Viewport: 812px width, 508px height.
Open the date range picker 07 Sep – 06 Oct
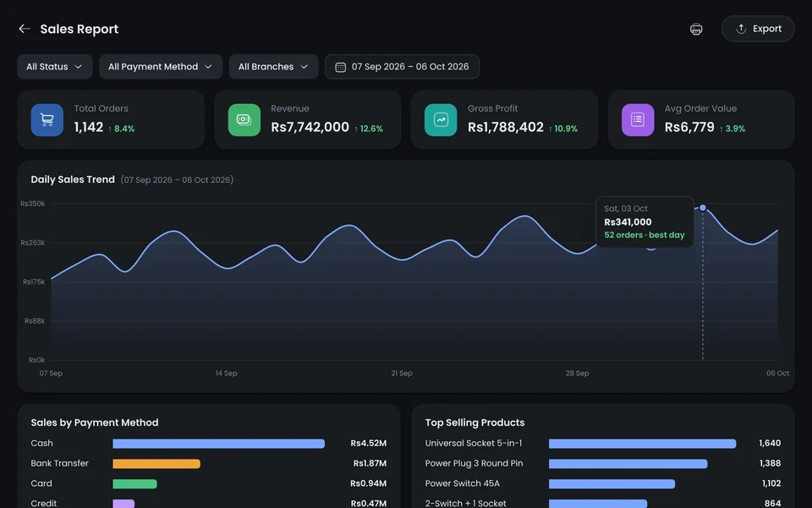[402, 66]
